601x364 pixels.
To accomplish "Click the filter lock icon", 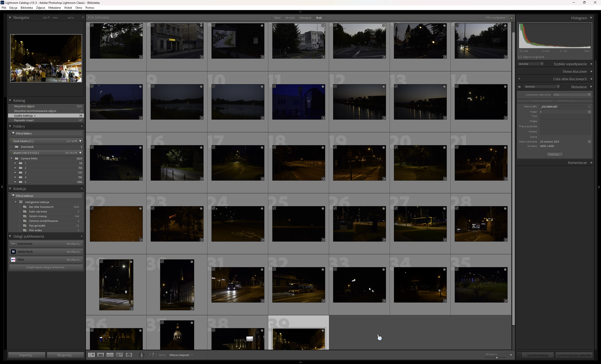I will click(x=512, y=18).
